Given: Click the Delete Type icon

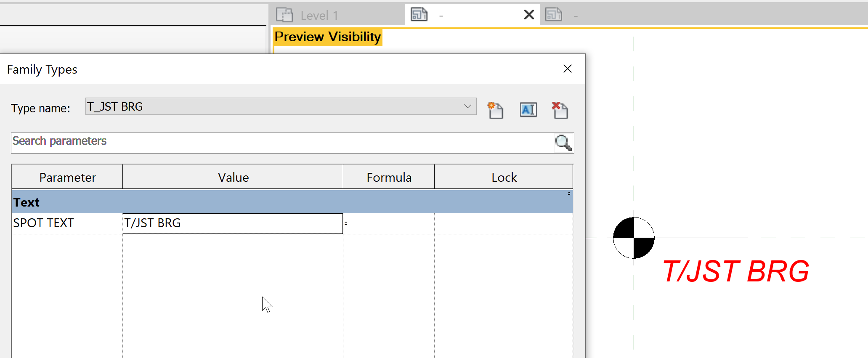Looking at the screenshot, I should click(560, 110).
